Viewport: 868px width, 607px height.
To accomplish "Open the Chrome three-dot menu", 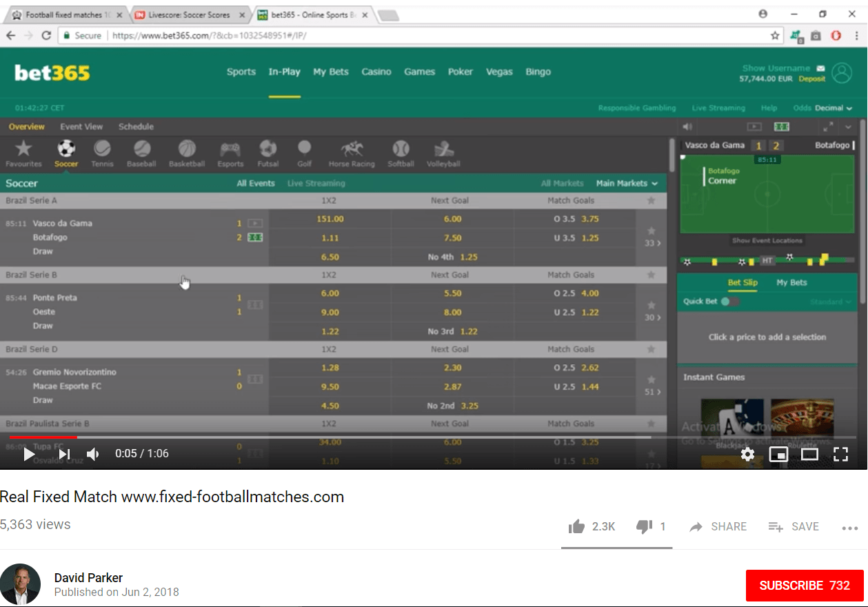I will 856,35.
